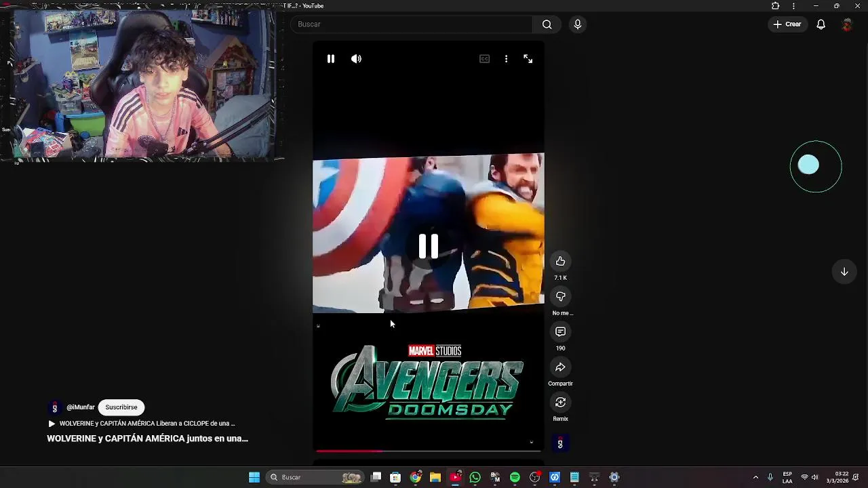Open OBS Studio from the taskbar
This screenshot has height=488, width=868.
(535, 477)
